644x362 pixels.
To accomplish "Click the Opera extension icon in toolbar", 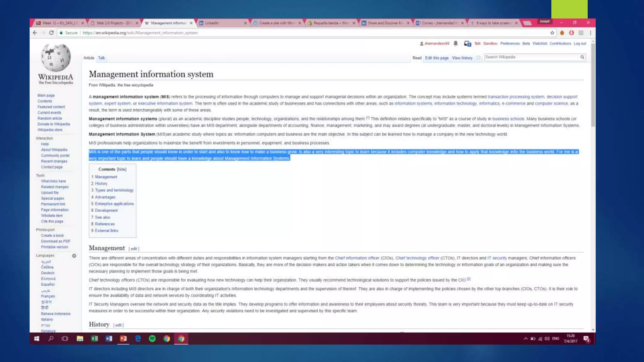I will [x=571, y=33].
